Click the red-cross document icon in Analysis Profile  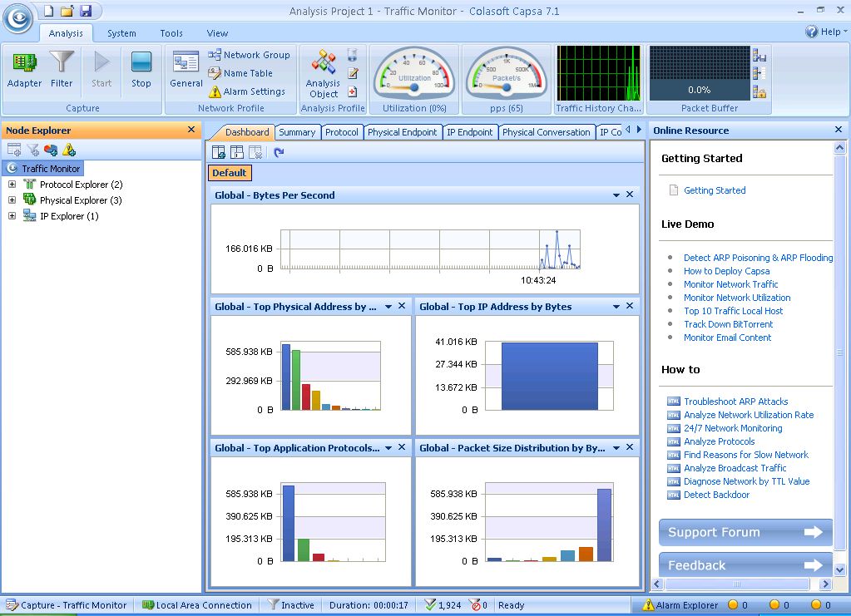353,91
